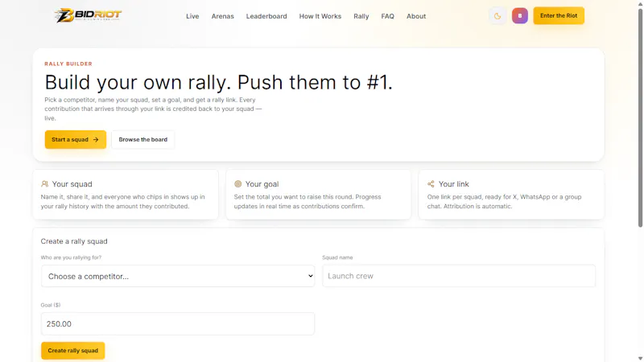Open How It Works

(320, 16)
